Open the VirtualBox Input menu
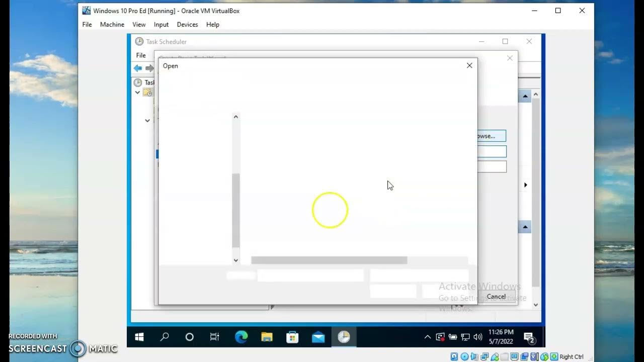This screenshot has height=362, width=644. click(x=161, y=24)
